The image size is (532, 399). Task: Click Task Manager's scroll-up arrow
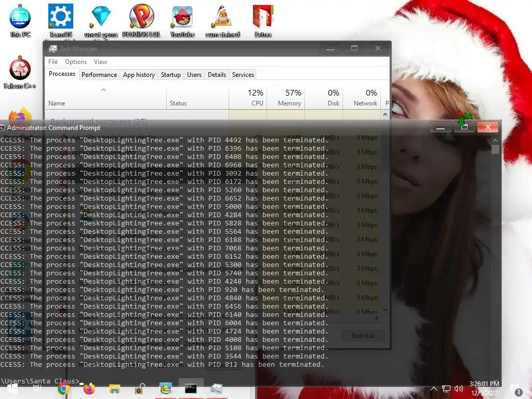(x=385, y=115)
